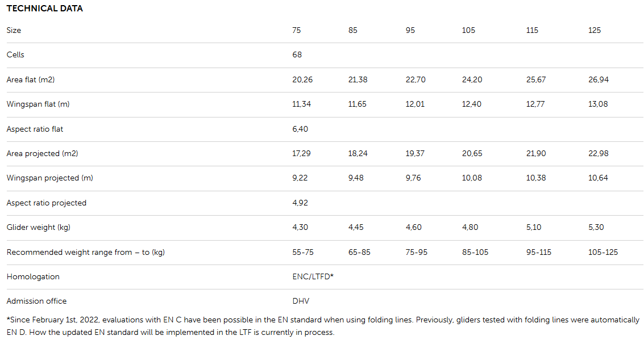Click the Aspect ratio flat value 6,40
This screenshot has width=644, height=340.
point(300,129)
